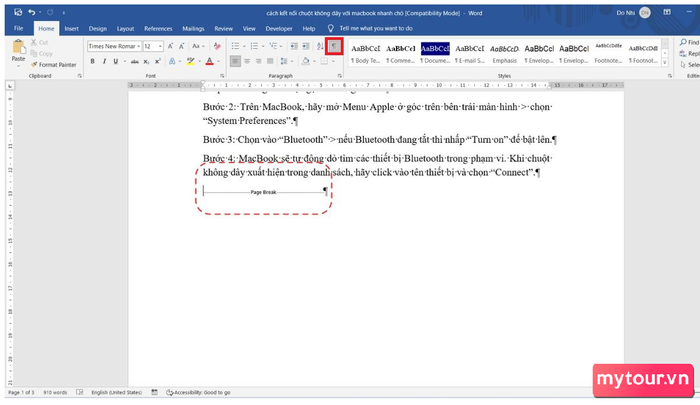Viewport: 700px width, 405px height.
Task: Open the font color dropdown arrow
Action: point(218,61)
